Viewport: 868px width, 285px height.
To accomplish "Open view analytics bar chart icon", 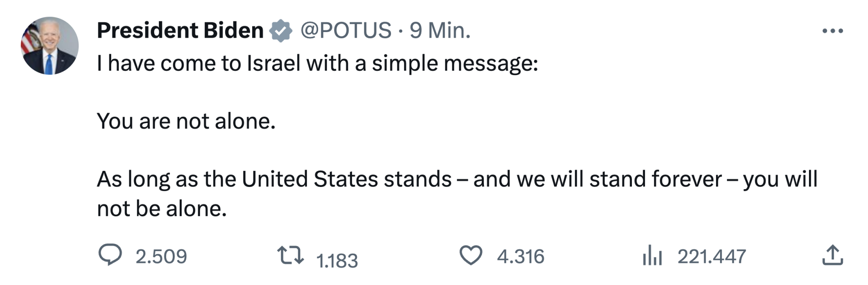I will point(652,255).
